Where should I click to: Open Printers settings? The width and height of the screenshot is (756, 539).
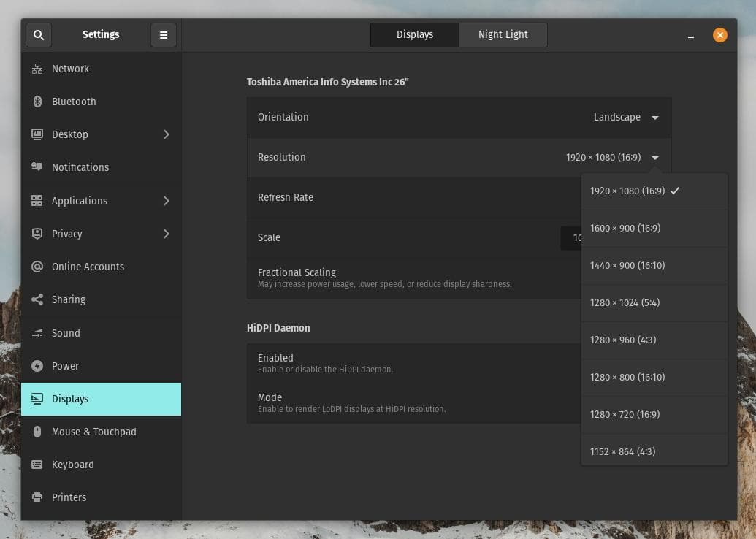(x=102, y=497)
